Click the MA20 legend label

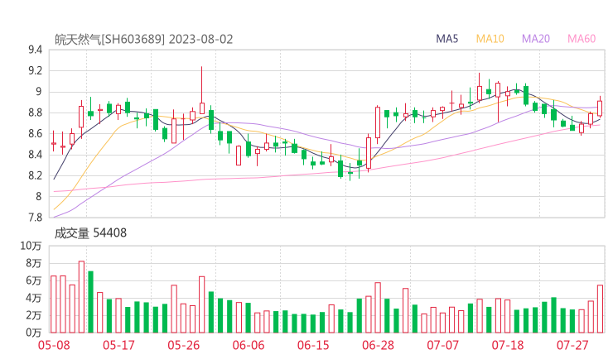point(536,39)
